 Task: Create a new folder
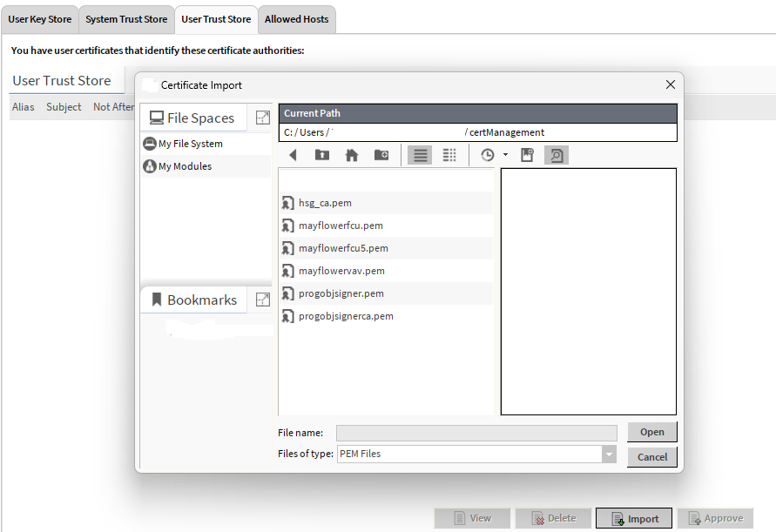[381, 155]
